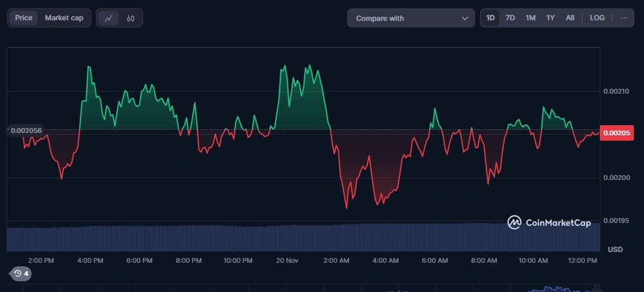Select the 1D time range tab
Screen dimensions: 644x292
point(490,18)
